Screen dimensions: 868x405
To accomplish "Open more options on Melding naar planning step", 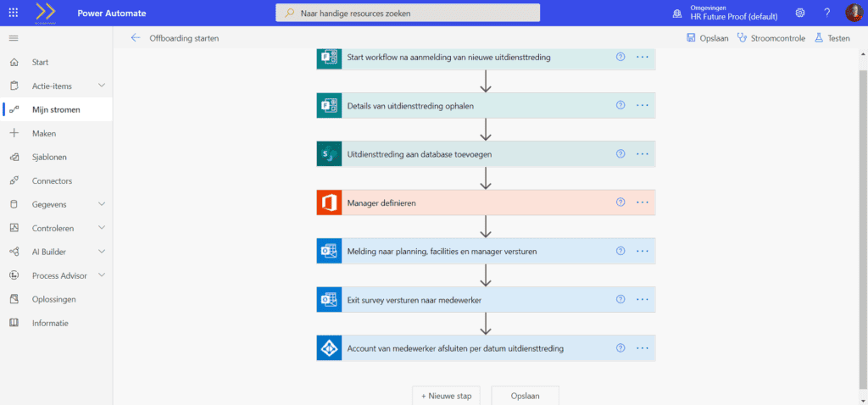I will tap(643, 251).
